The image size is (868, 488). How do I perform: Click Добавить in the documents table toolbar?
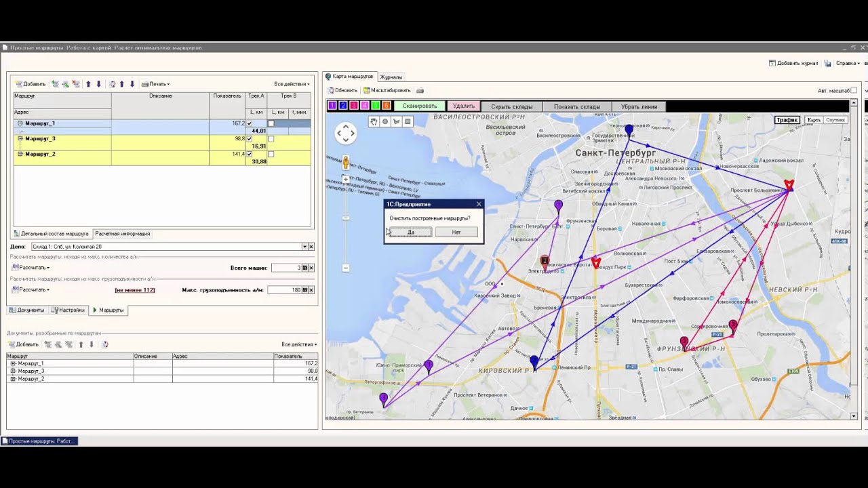pos(24,344)
